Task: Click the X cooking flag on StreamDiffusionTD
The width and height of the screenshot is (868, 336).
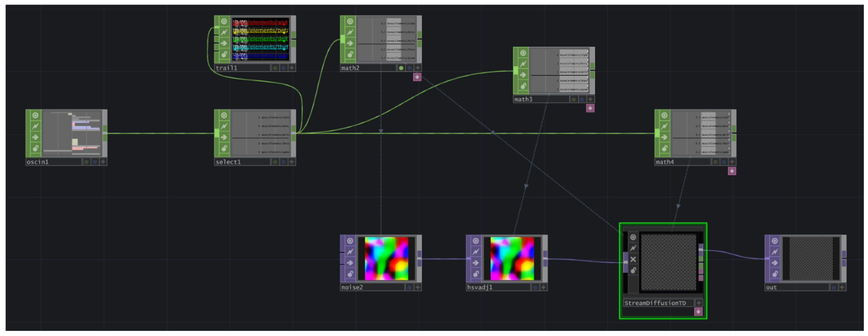Action: point(633,259)
